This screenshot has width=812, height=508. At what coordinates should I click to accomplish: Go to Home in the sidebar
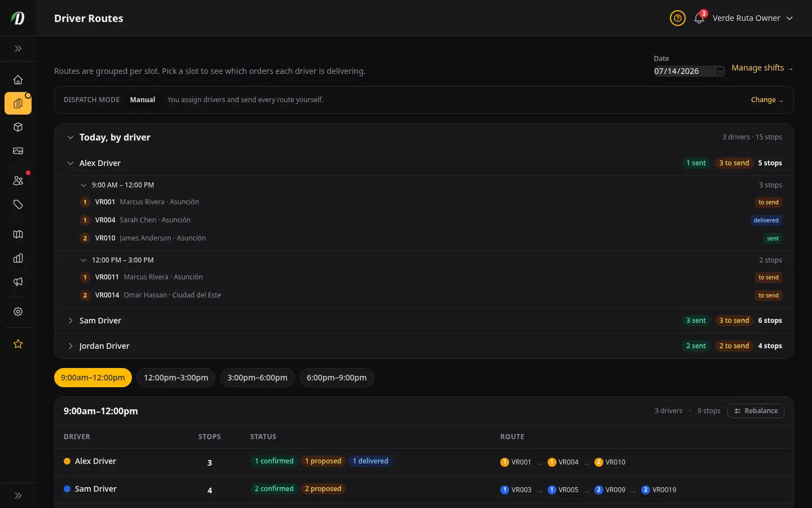18,80
